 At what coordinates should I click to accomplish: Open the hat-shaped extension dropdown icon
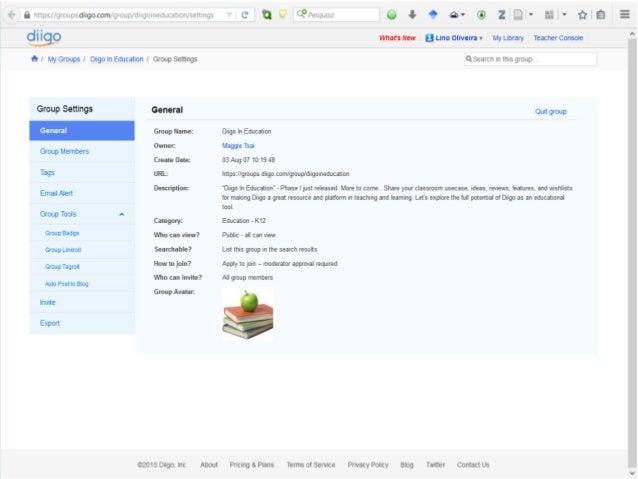tap(457, 15)
